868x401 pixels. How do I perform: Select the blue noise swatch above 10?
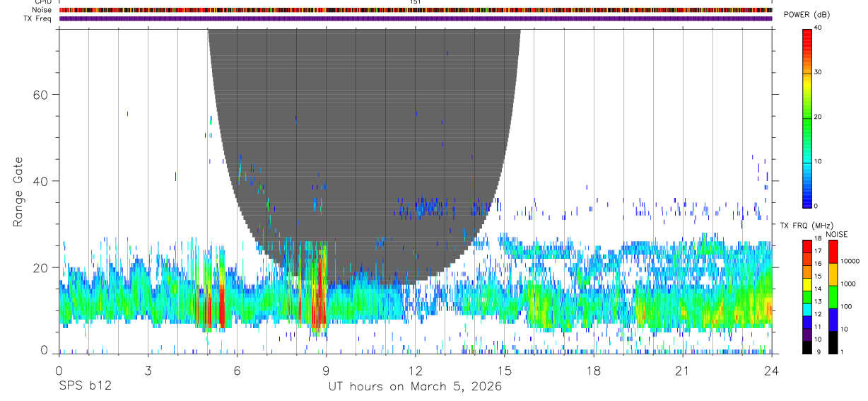pos(833,320)
